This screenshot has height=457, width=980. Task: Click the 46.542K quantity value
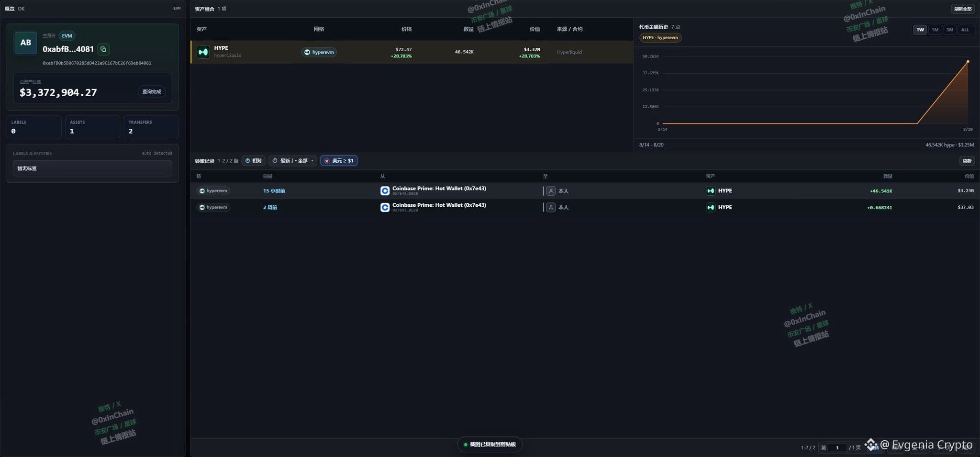click(x=464, y=52)
